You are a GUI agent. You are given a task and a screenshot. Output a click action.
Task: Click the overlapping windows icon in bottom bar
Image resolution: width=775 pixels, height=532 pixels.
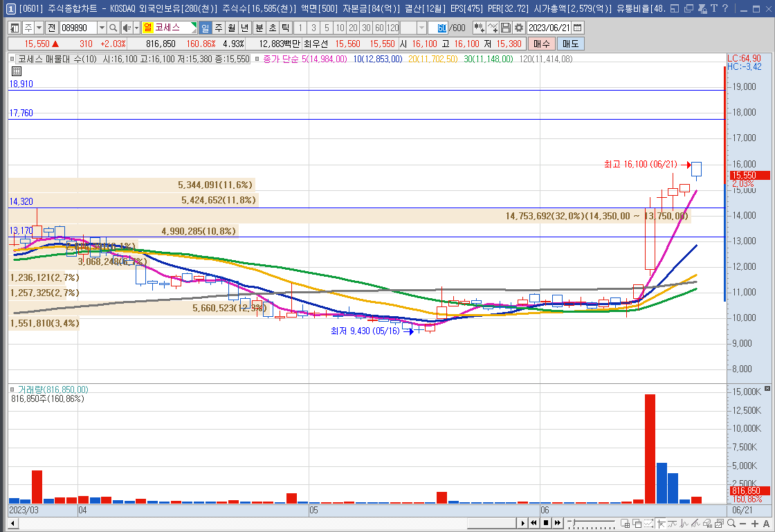(x=637, y=523)
